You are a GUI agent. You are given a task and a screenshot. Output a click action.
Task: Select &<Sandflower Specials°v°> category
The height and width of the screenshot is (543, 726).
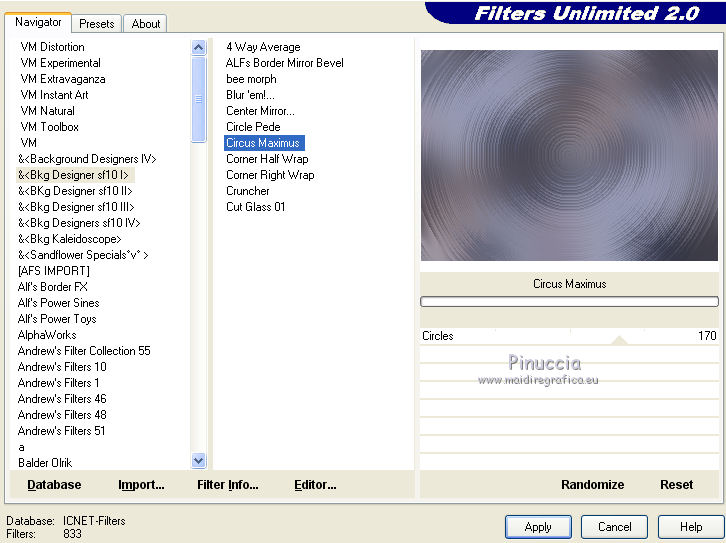tap(83, 255)
